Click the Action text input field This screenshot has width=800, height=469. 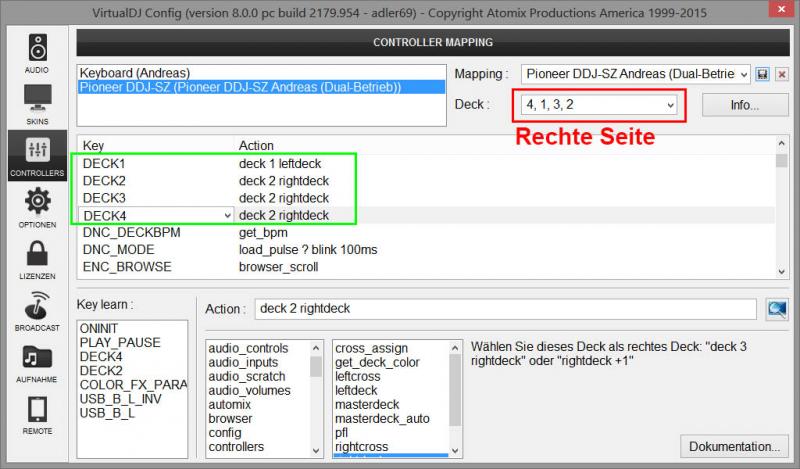click(505, 309)
